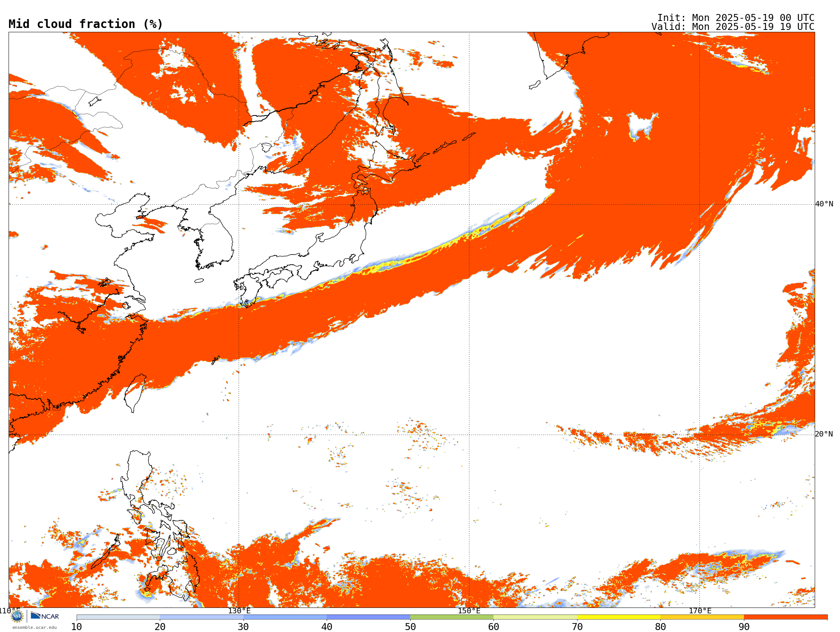Click the 'Valid: Mon 2025-05-19 19 UTC' text
The image size is (840, 632).
pos(733,27)
